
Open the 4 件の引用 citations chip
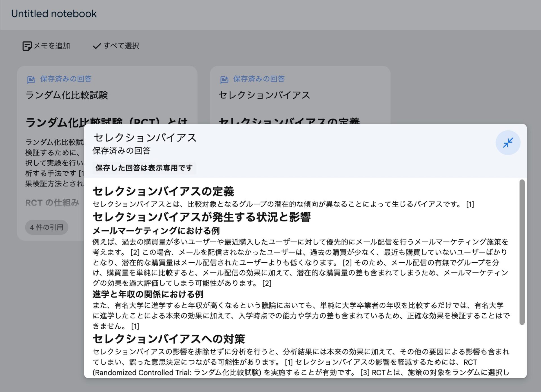pos(47,227)
